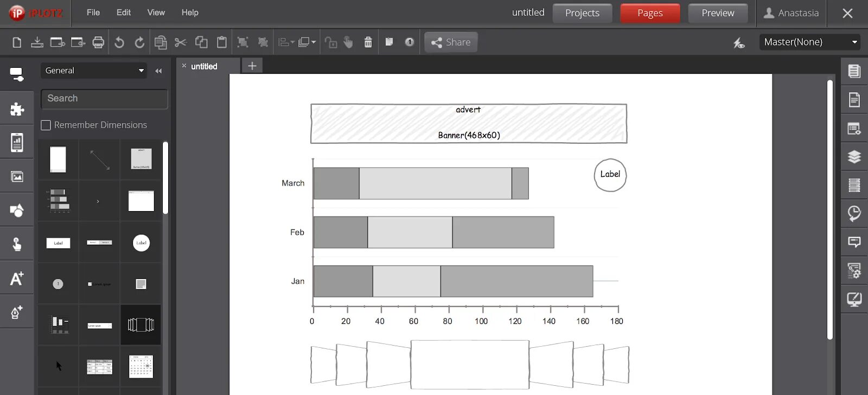868x395 pixels.
Task: Click the scissors cut icon
Action: pos(181,42)
